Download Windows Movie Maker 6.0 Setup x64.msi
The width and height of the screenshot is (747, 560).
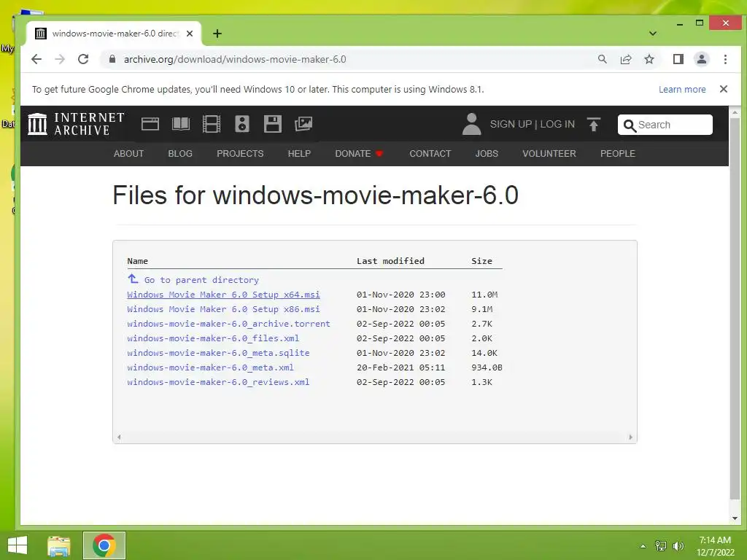pyautogui.click(x=223, y=295)
